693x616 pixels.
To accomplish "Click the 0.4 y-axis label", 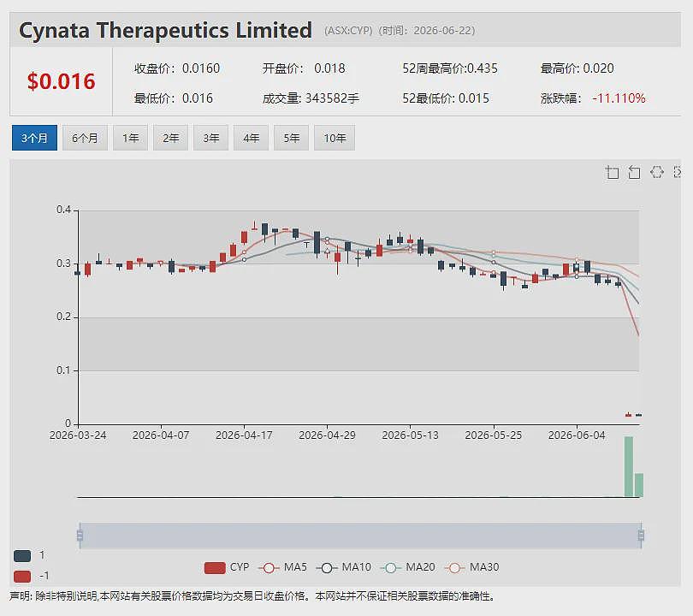I will pyautogui.click(x=63, y=210).
